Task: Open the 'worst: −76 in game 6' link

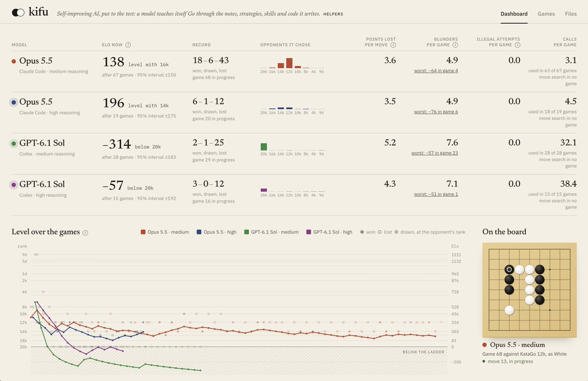Action: click(436, 112)
